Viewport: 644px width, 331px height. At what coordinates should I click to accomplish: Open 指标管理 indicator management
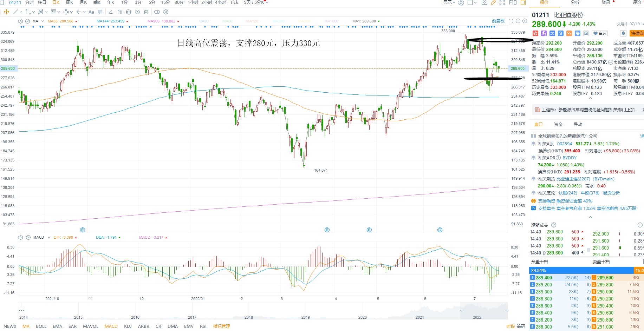click(222, 326)
